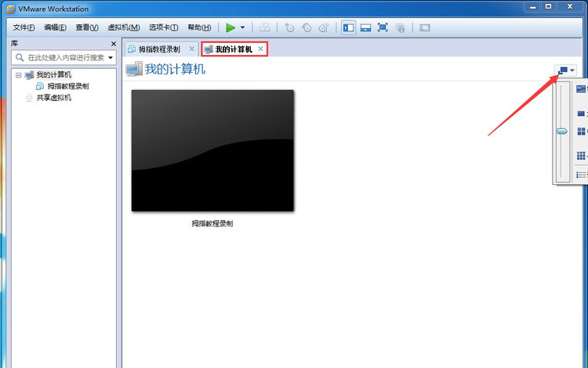Click the take snapshot toolbar icon
Screen dimensions: 588x368
click(289, 27)
